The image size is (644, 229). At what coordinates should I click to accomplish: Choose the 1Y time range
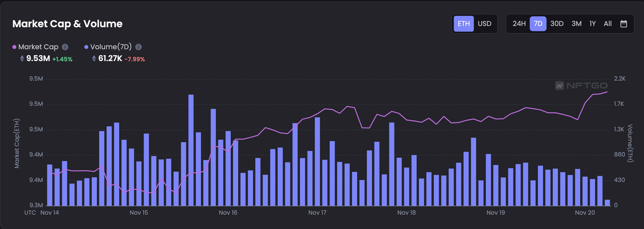tap(592, 24)
